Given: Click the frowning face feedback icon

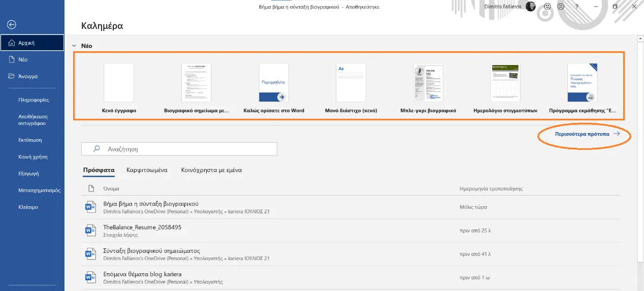Looking at the screenshot, I should (x=561, y=7).
